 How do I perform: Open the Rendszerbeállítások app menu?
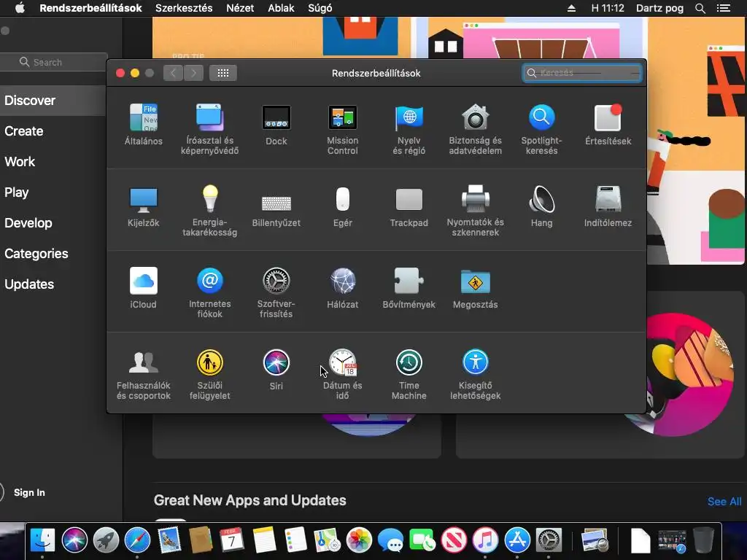point(90,8)
